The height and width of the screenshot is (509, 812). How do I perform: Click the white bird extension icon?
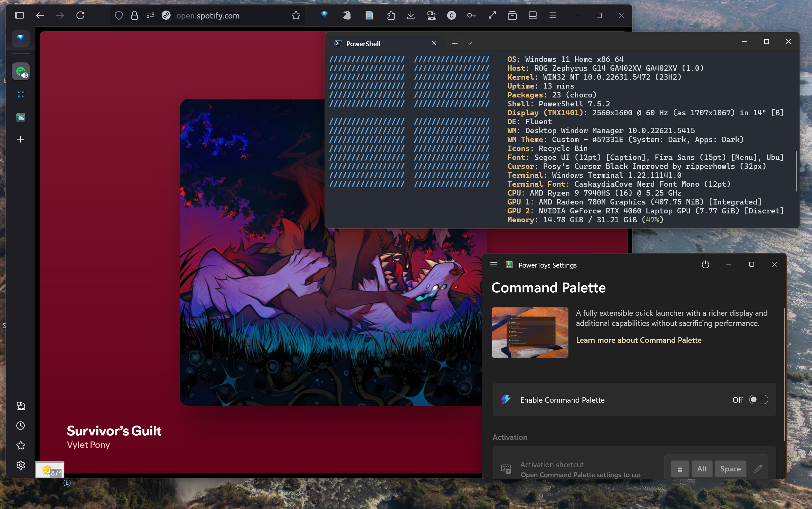tap(347, 15)
